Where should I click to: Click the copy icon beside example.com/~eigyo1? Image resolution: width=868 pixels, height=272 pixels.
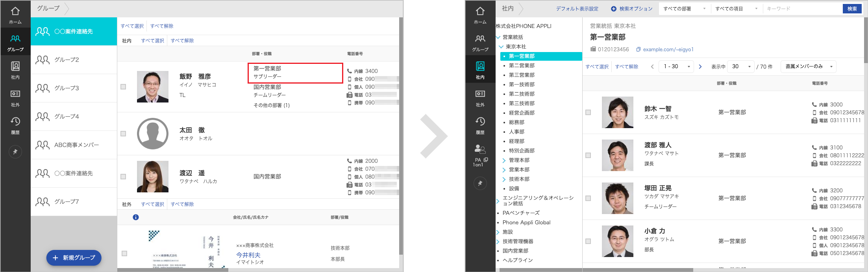(x=639, y=50)
